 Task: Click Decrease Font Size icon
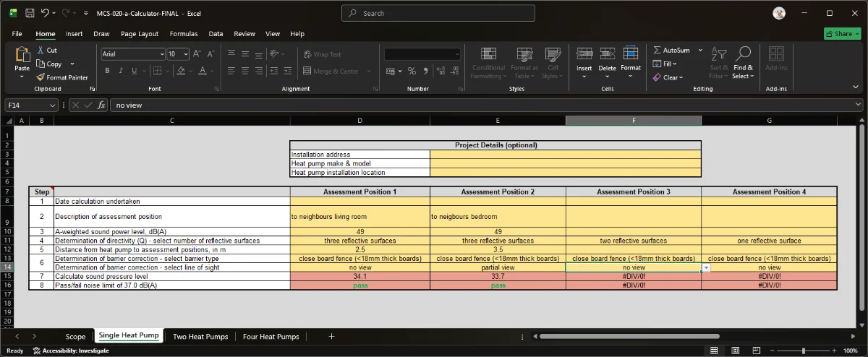[210, 54]
